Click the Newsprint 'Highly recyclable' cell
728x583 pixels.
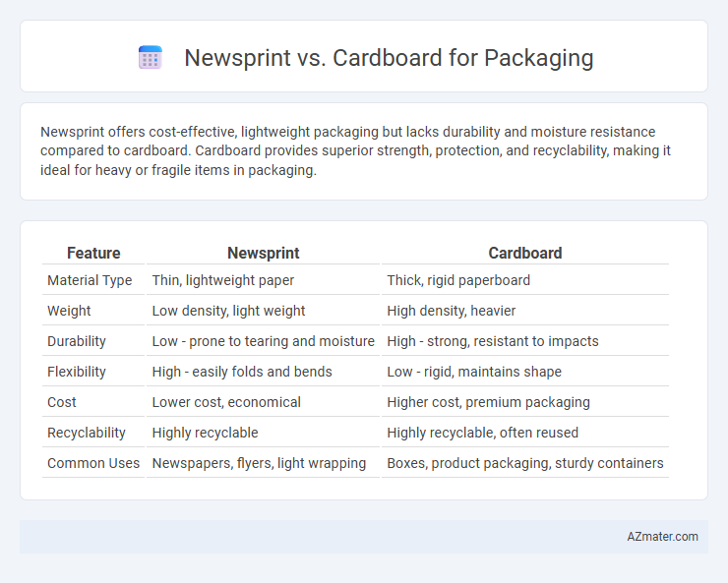pyautogui.click(x=264, y=433)
